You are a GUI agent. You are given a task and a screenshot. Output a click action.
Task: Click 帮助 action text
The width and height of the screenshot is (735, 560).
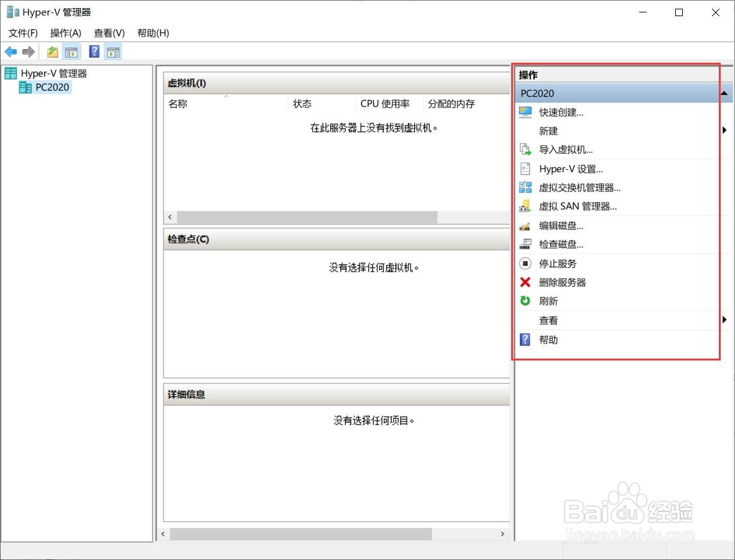click(x=548, y=339)
